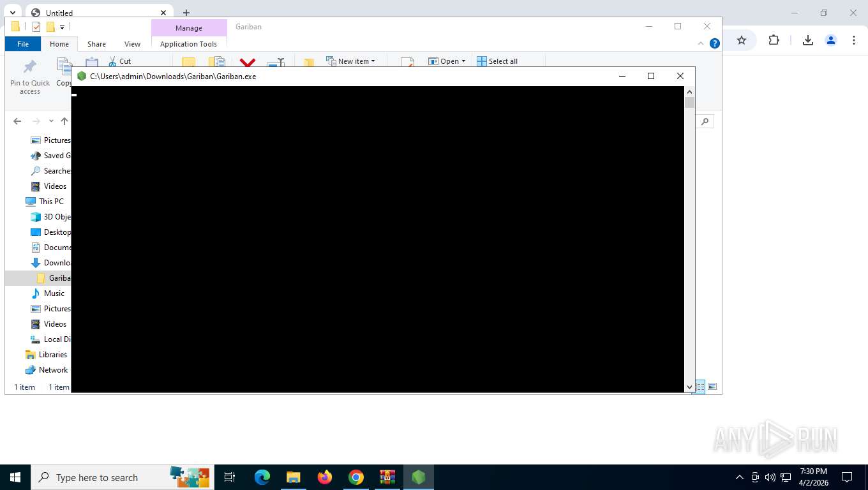The height and width of the screenshot is (490, 868).
Task: Open Task View on taskbar
Action: [x=230, y=477]
